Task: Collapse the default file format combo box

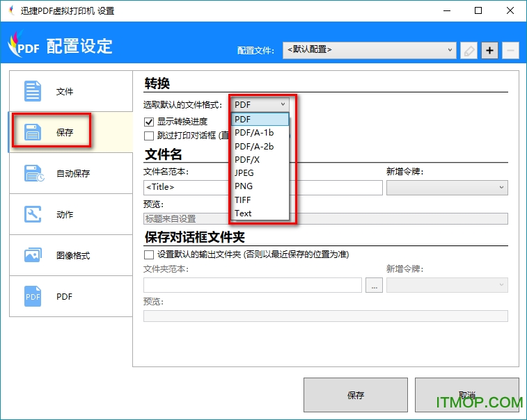Action: pyautogui.click(x=260, y=104)
